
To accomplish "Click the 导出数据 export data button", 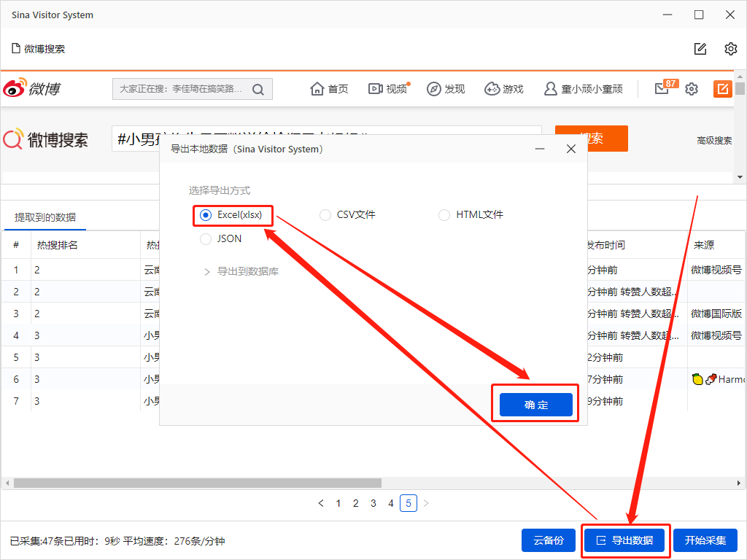I will (624, 540).
